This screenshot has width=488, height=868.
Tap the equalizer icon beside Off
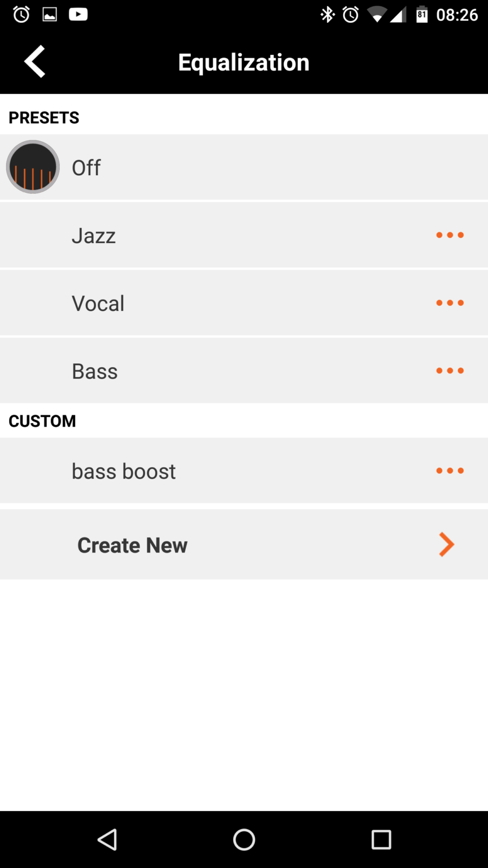click(33, 167)
